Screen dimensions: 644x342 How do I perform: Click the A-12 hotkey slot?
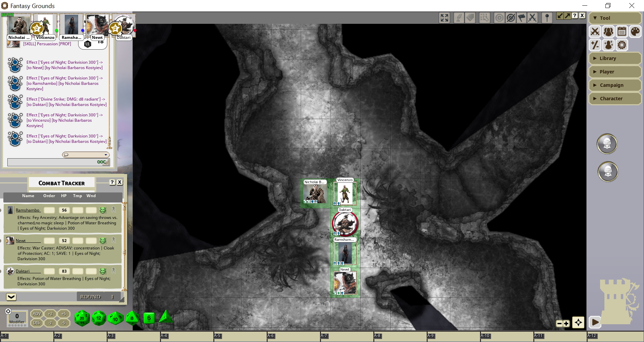coord(615,337)
